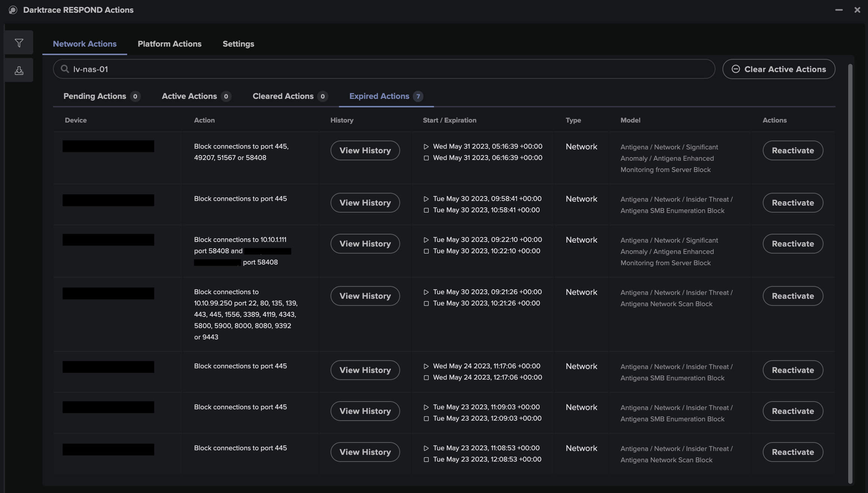Click the minus-circle icon inside Clear Active Actions

point(735,69)
